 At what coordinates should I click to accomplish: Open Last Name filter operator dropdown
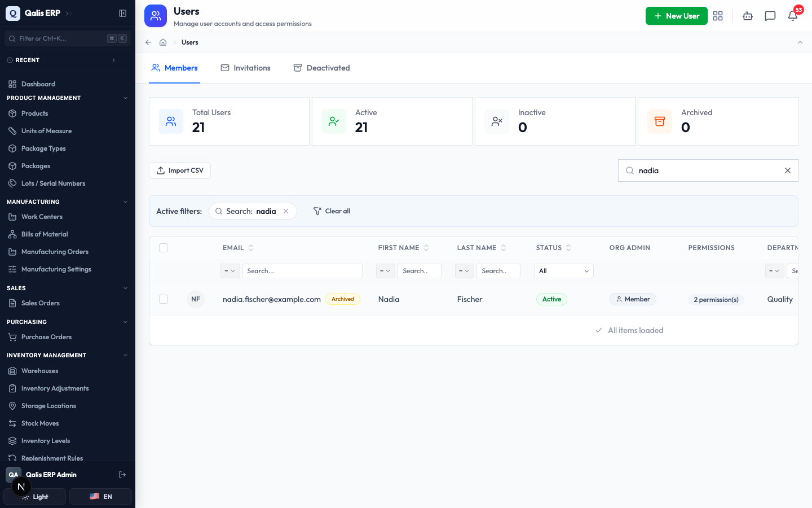click(465, 271)
